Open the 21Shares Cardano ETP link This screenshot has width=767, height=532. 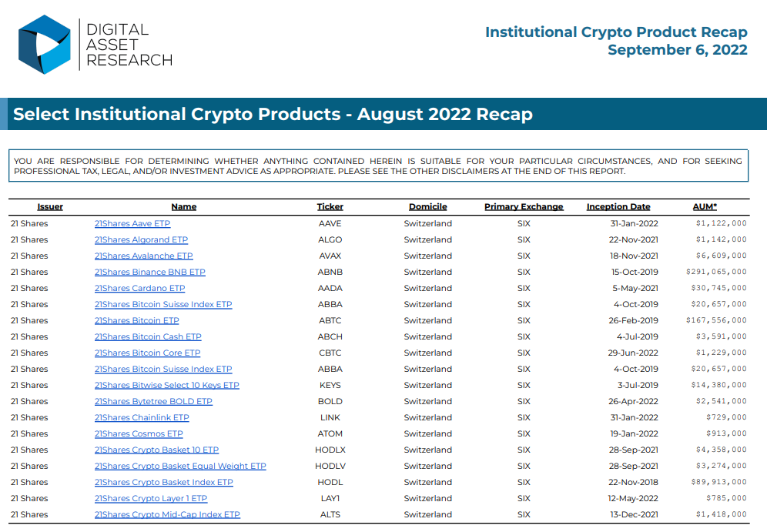click(x=139, y=288)
